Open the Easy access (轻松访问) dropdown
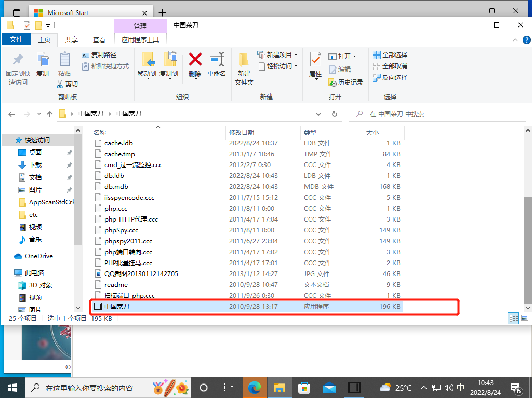Viewport: 532px width, 398px height. click(277, 66)
